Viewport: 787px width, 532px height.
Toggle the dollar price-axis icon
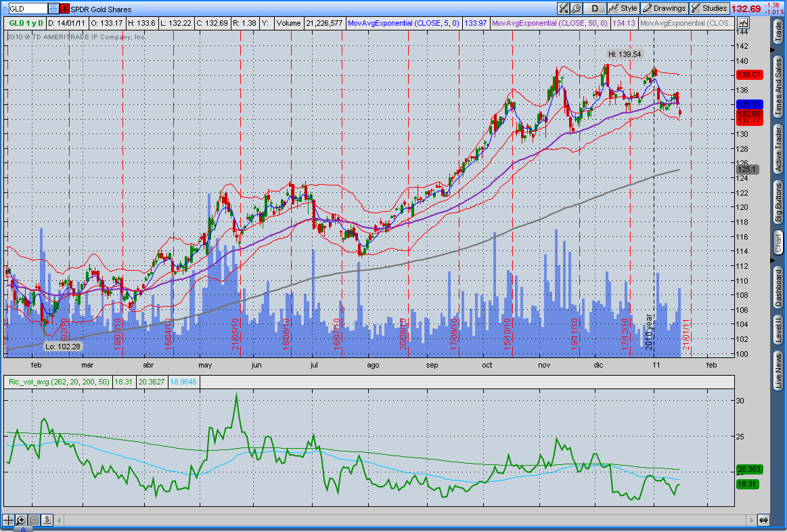point(47,520)
